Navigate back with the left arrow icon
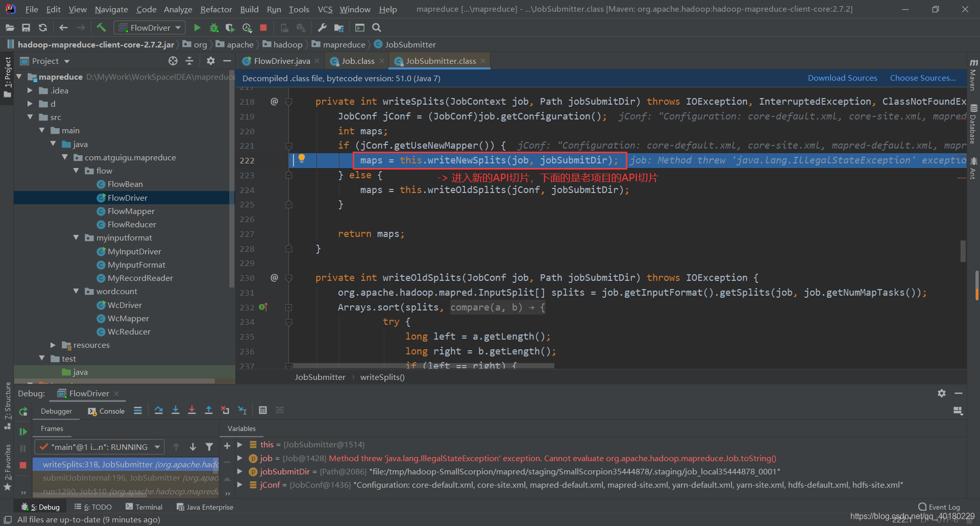 [x=63, y=28]
